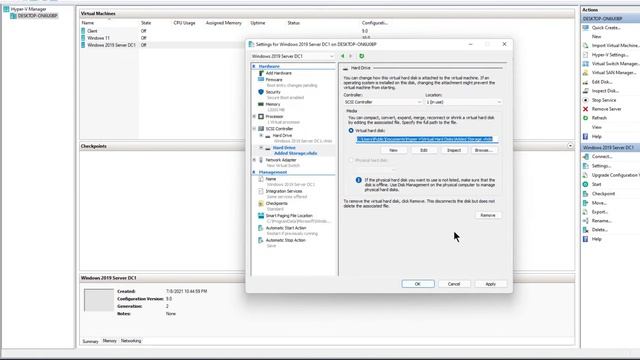The height and width of the screenshot is (360, 640).
Task: Click the Checkpoint action icon
Action: click(586, 194)
